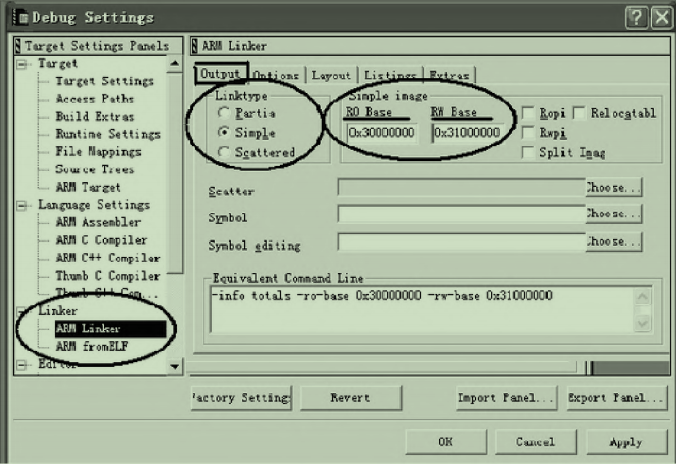
Task: Select ARM Target in the tree
Action: [88, 187]
